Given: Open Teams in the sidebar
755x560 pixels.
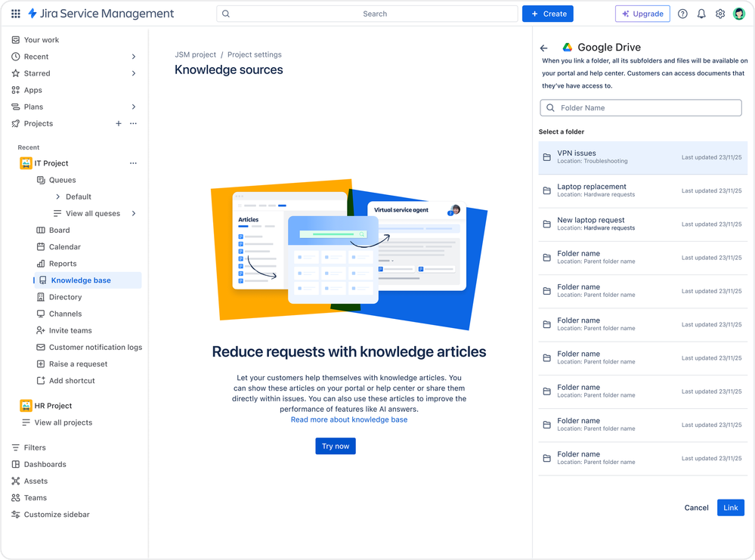Looking at the screenshot, I should point(29,498).
